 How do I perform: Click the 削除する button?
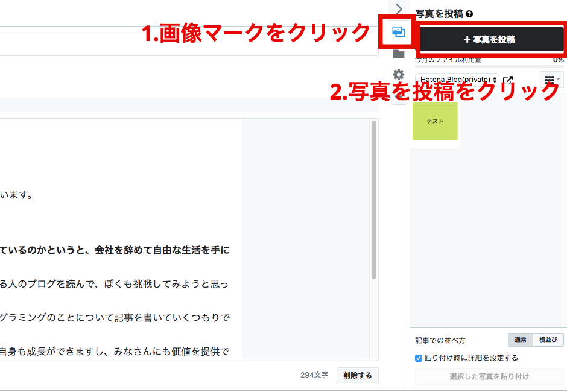click(x=357, y=375)
